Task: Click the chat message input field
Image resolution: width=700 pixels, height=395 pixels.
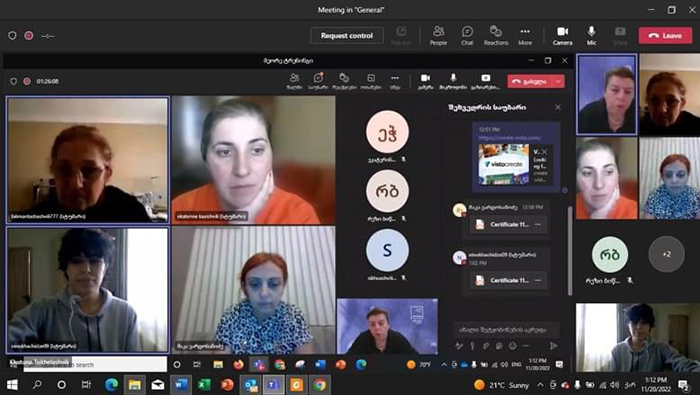Action: (x=507, y=330)
